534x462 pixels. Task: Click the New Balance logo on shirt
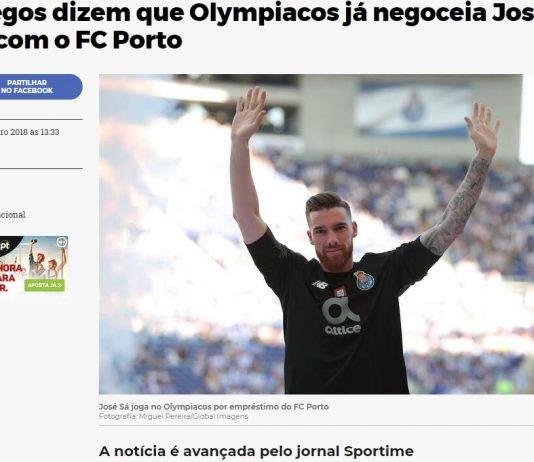tap(319, 284)
